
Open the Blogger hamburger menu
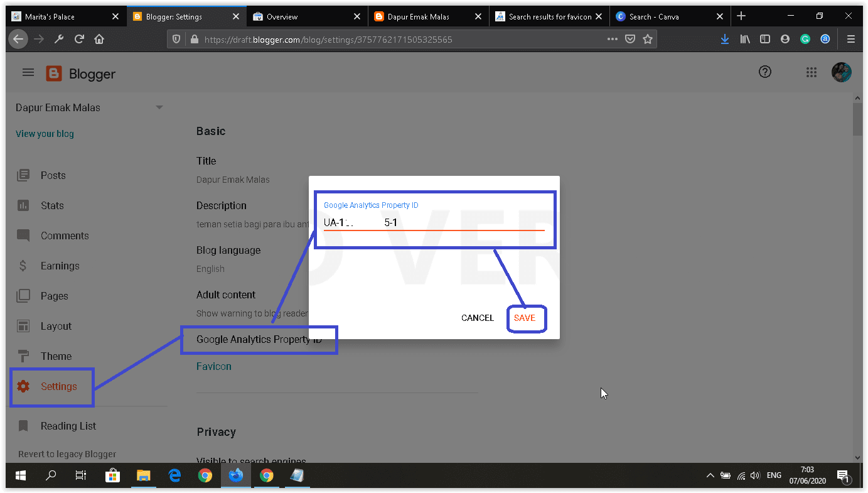(x=28, y=73)
